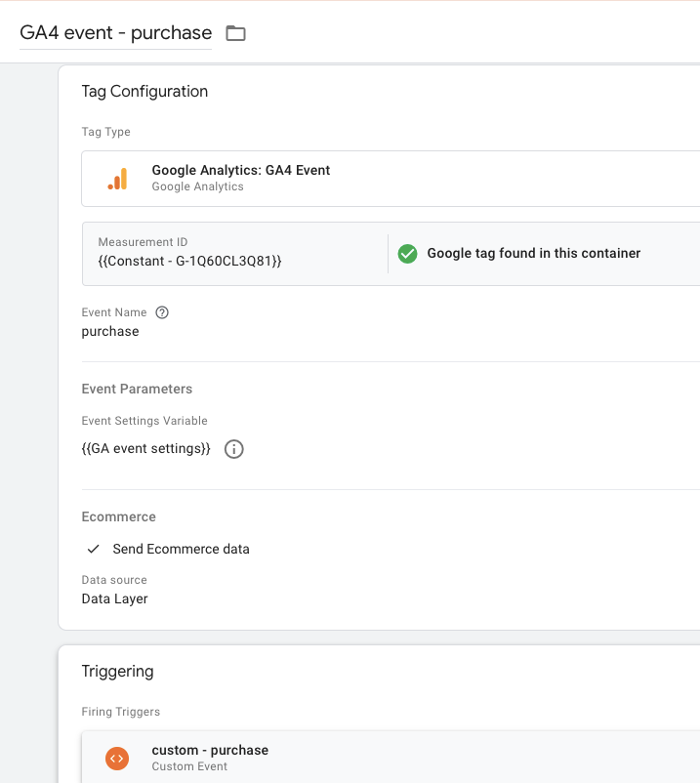The height and width of the screenshot is (783, 700).
Task: Click Google tag found in this container
Action: pos(533,254)
